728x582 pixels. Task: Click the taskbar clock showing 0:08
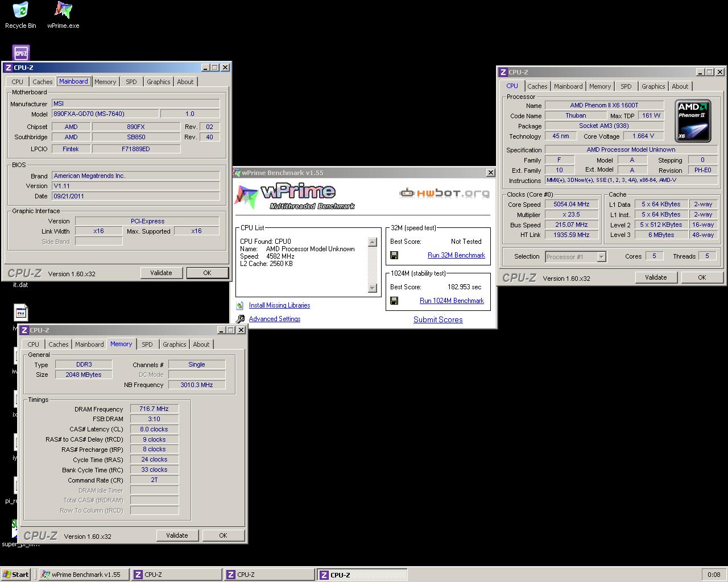[714, 575]
